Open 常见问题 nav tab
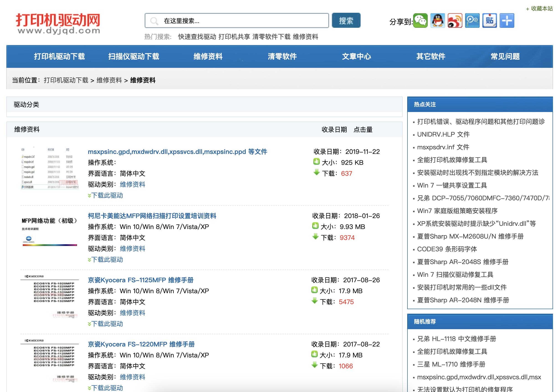 pyautogui.click(x=505, y=56)
